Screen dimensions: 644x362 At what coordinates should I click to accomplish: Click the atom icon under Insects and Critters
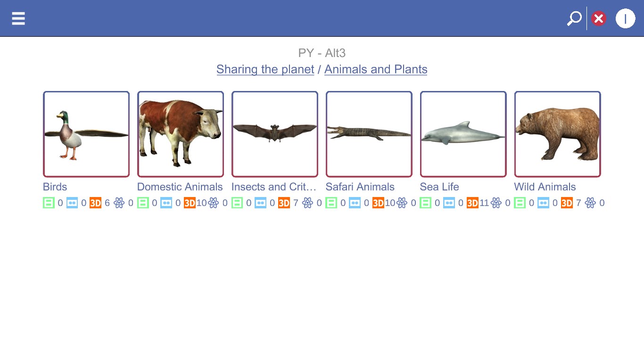pos(307,203)
